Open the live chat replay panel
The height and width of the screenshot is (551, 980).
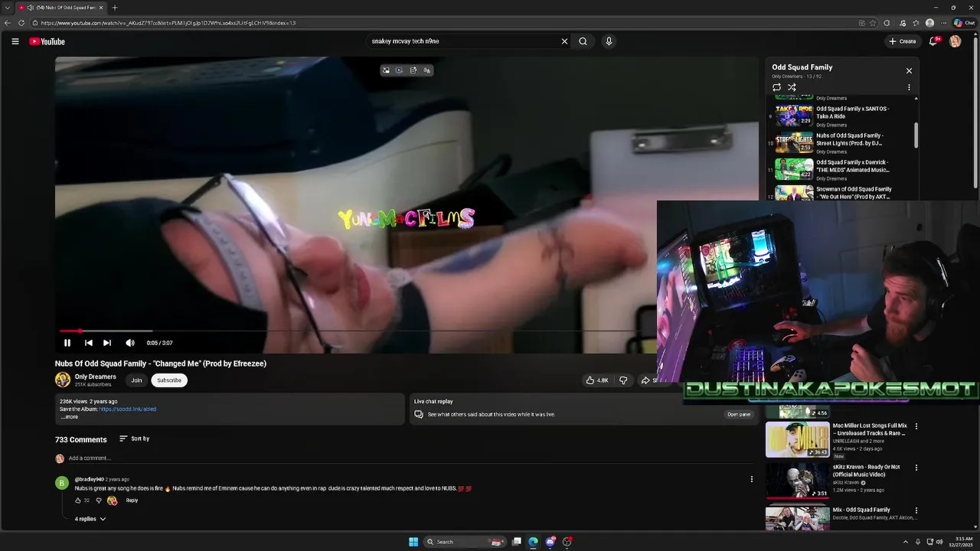(x=739, y=414)
